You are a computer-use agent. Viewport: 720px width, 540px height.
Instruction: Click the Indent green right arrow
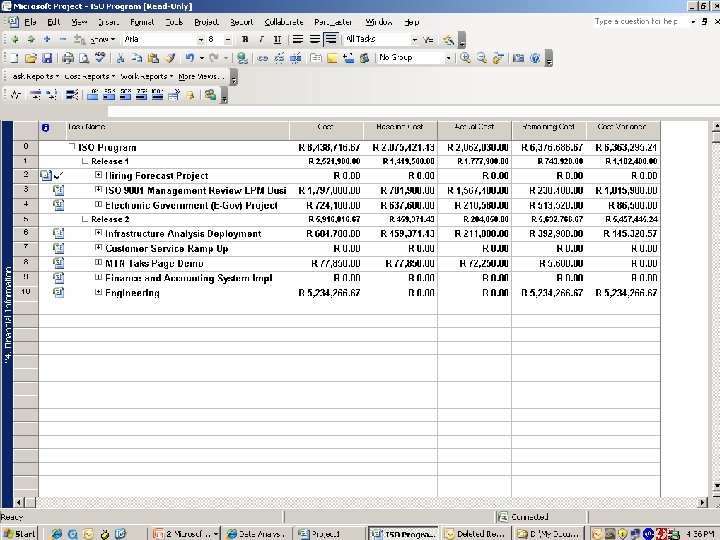[x=31, y=39]
